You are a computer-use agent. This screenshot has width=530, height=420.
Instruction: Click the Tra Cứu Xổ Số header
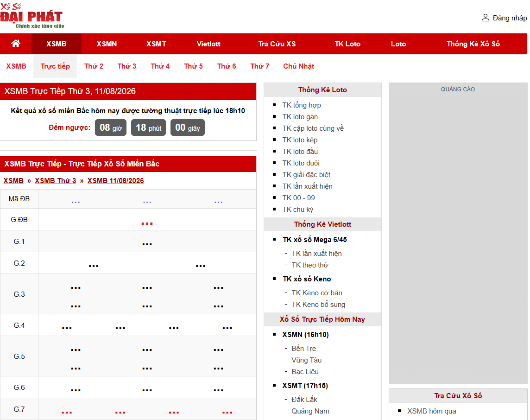[x=458, y=395]
